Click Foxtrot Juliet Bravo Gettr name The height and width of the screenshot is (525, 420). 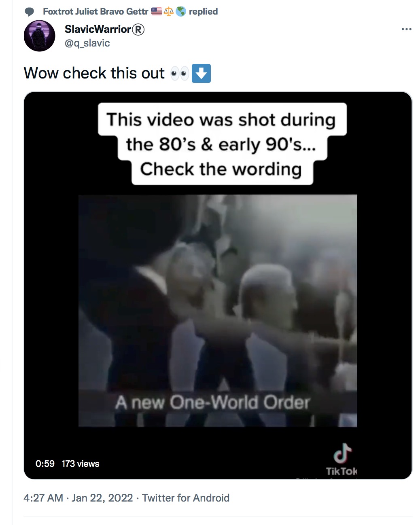coord(95,11)
